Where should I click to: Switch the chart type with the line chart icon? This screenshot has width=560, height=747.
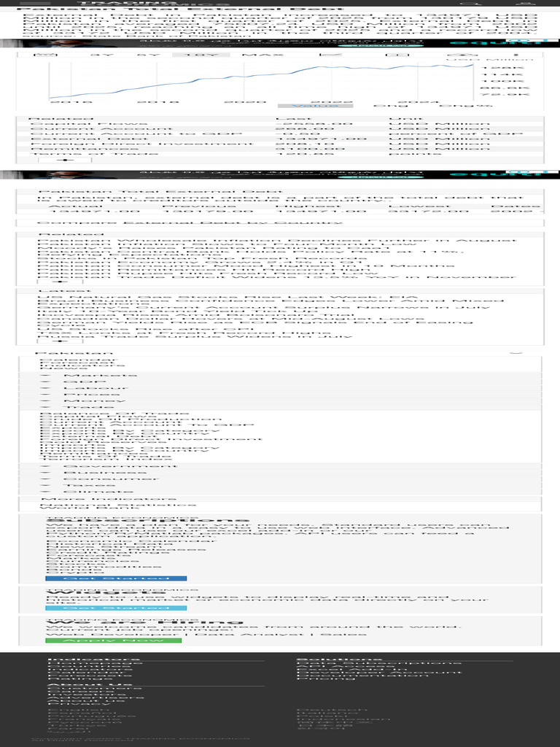tap(332, 55)
